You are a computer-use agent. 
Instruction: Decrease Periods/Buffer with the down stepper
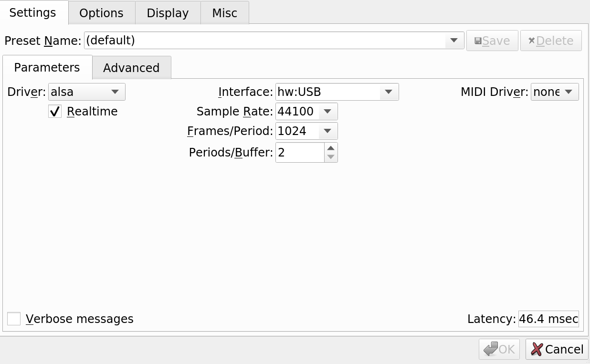point(331,156)
